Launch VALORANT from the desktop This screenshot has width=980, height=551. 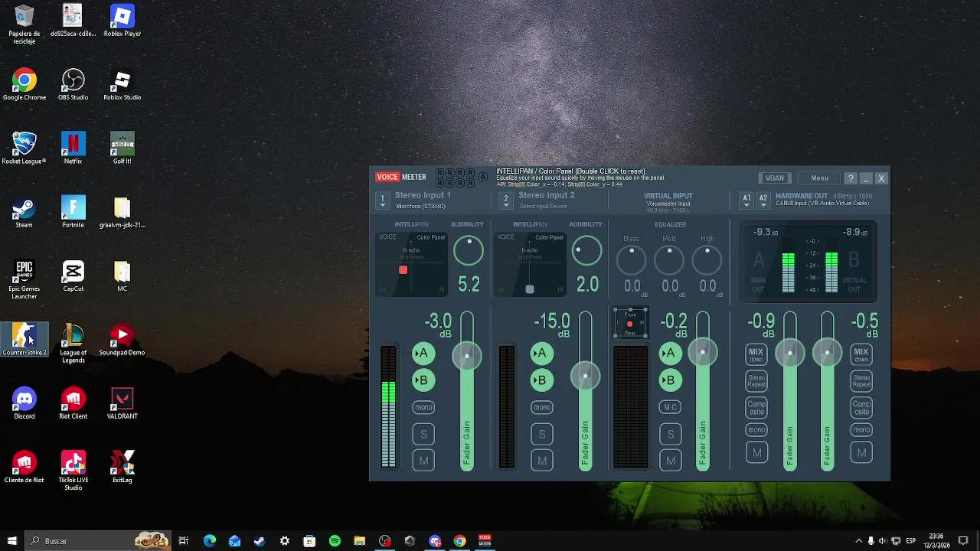pyautogui.click(x=122, y=403)
